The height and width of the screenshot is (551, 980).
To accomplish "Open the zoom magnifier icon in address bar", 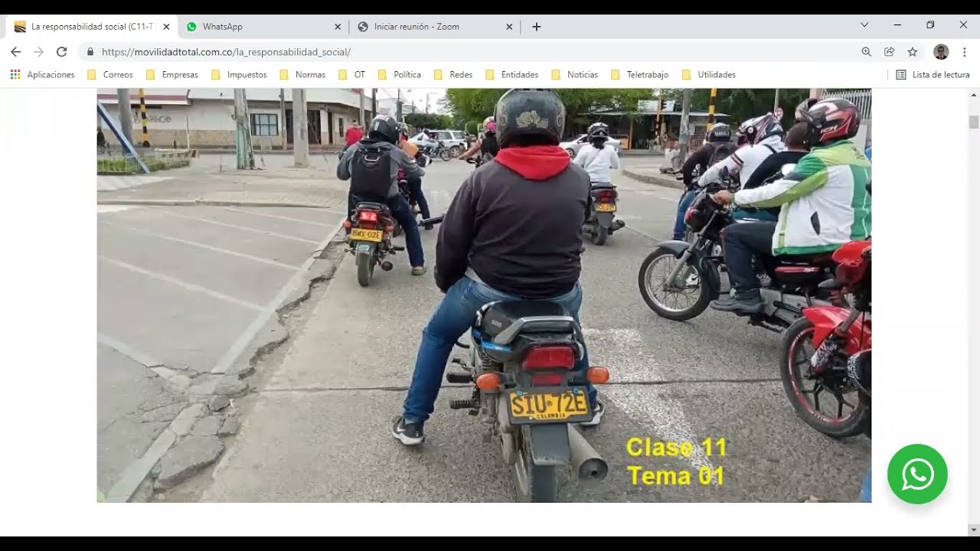I will [866, 52].
